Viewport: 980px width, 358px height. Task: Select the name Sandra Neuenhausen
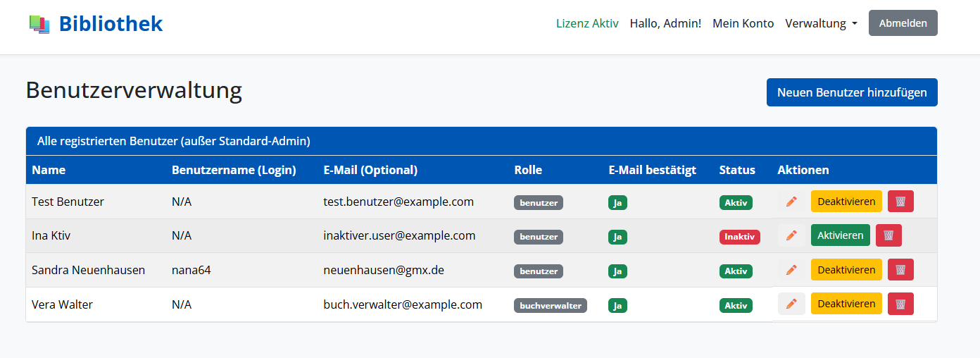pyautogui.click(x=88, y=270)
